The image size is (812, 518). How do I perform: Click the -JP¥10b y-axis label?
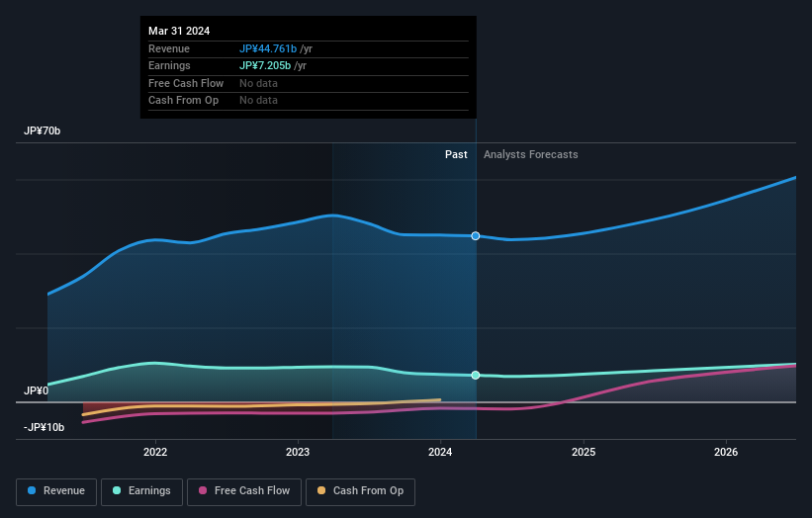[45, 427]
